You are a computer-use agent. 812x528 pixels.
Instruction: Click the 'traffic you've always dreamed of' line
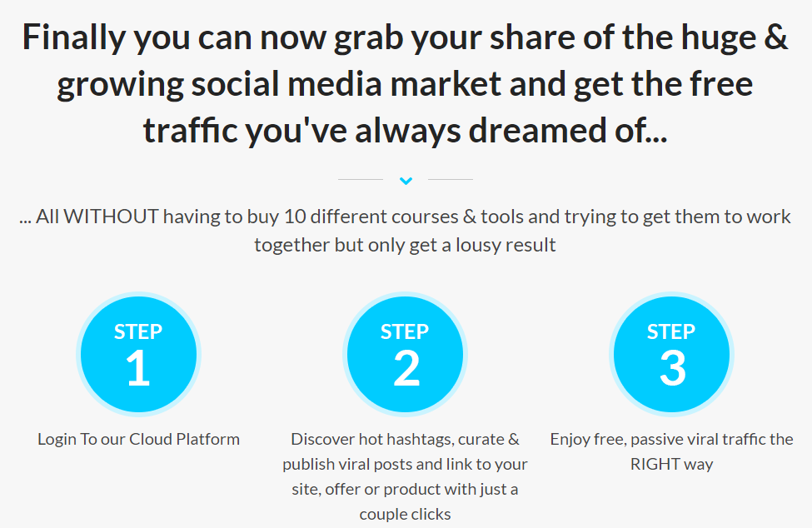coord(405,131)
